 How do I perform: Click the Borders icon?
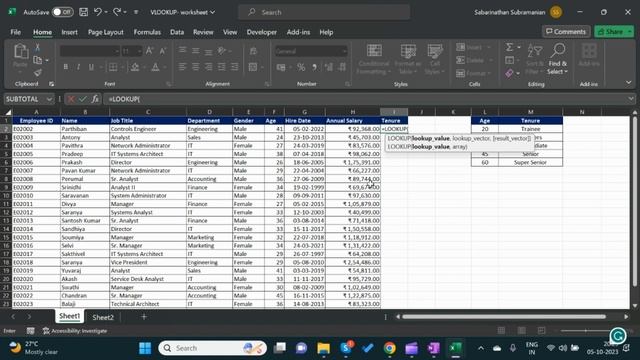point(113,67)
